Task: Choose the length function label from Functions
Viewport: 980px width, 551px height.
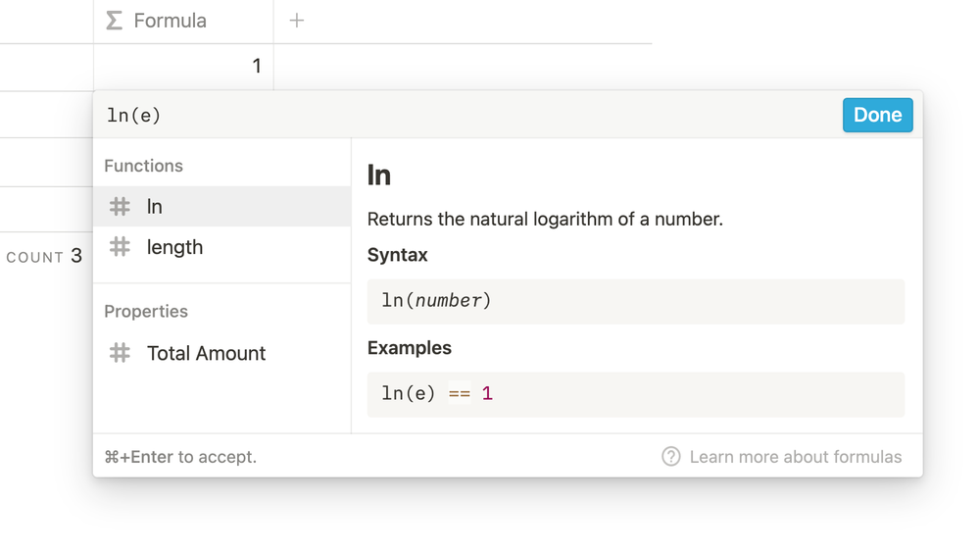Action: (175, 247)
